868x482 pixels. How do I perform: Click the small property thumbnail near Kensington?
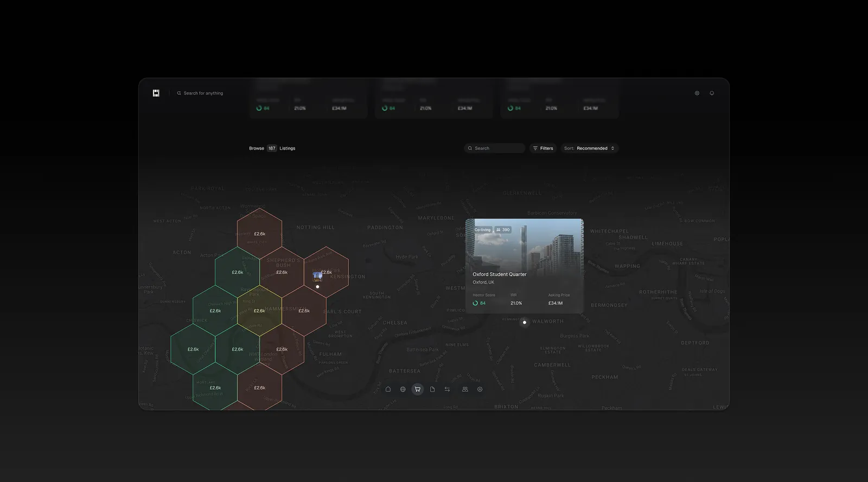pos(317,277)
